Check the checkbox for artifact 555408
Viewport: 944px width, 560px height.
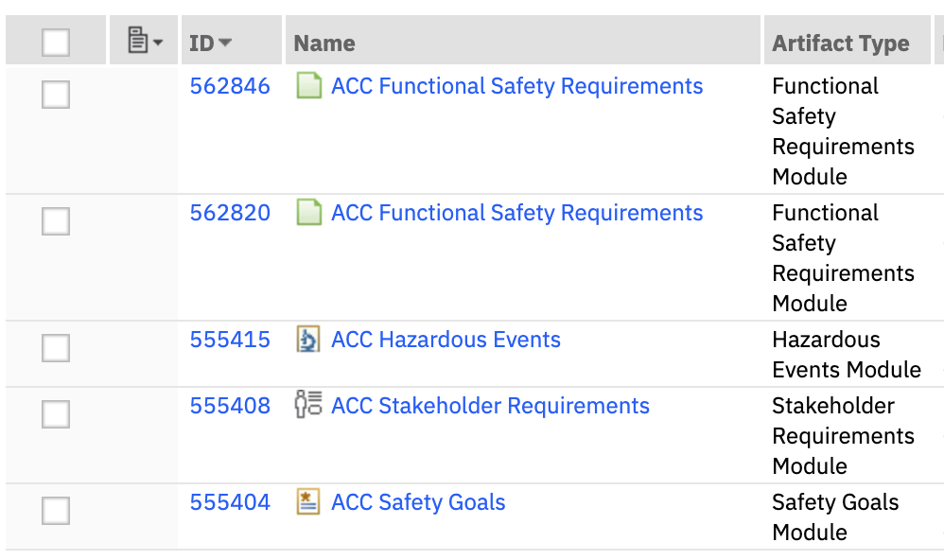[54, 413]
